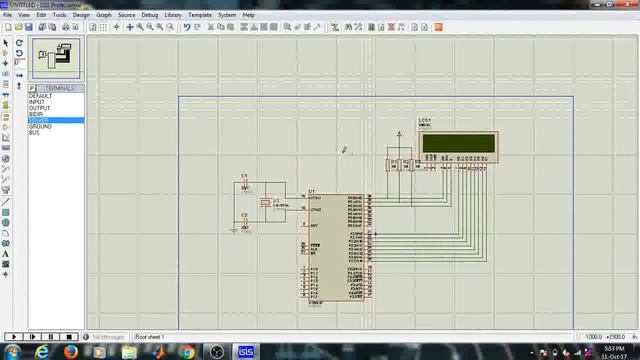Stop the simulation
Screen dimensions: 640x360
69,337
